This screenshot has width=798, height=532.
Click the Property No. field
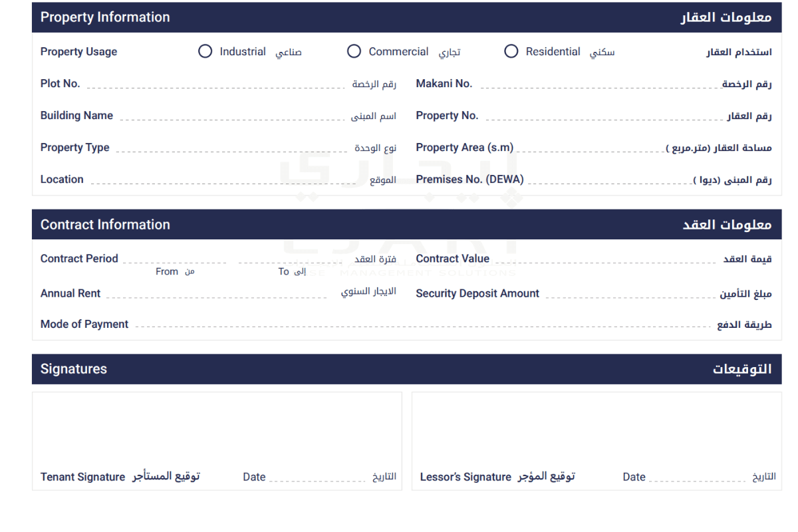point(605,116)
